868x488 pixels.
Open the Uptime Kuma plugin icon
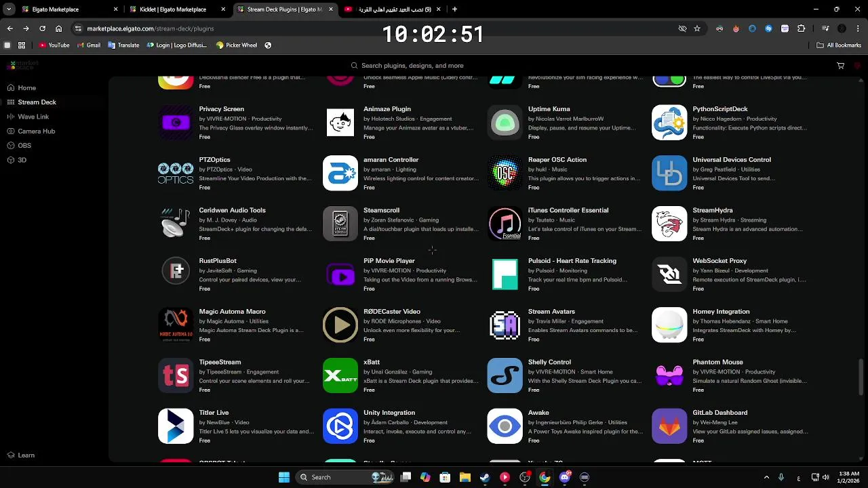(505, 123)
